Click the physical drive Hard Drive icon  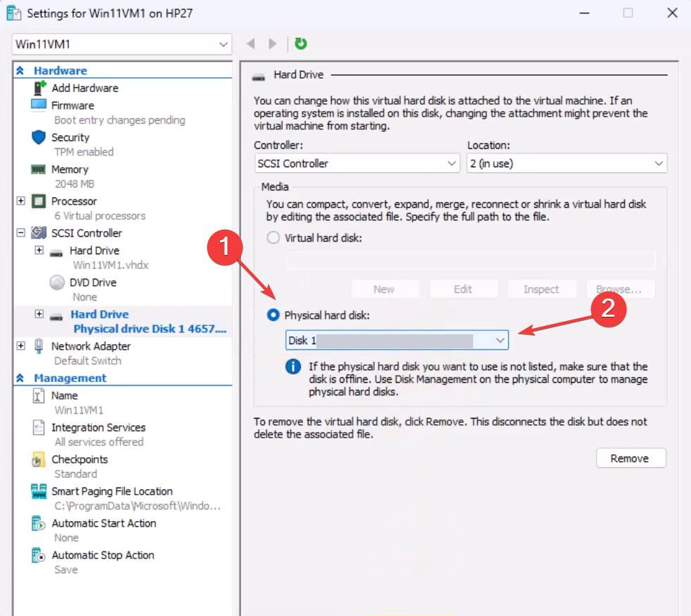pyautogui.click(x=56, y=316)
